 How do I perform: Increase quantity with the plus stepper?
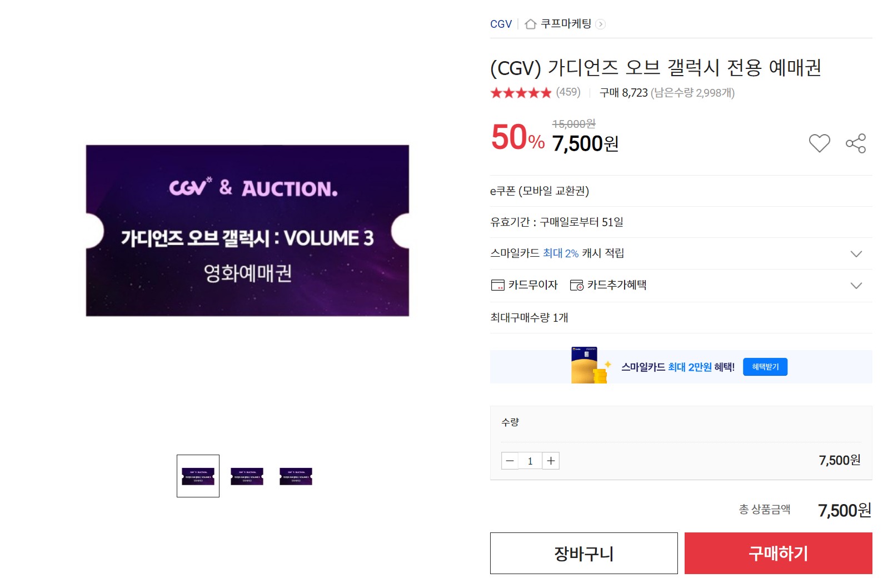pos(551,460)
